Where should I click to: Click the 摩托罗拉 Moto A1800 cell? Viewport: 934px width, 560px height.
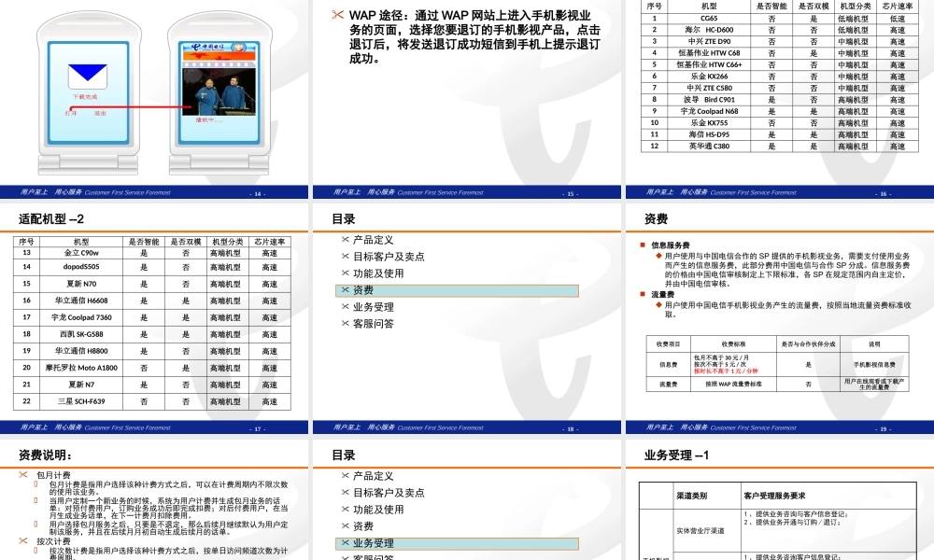[81, 368]
